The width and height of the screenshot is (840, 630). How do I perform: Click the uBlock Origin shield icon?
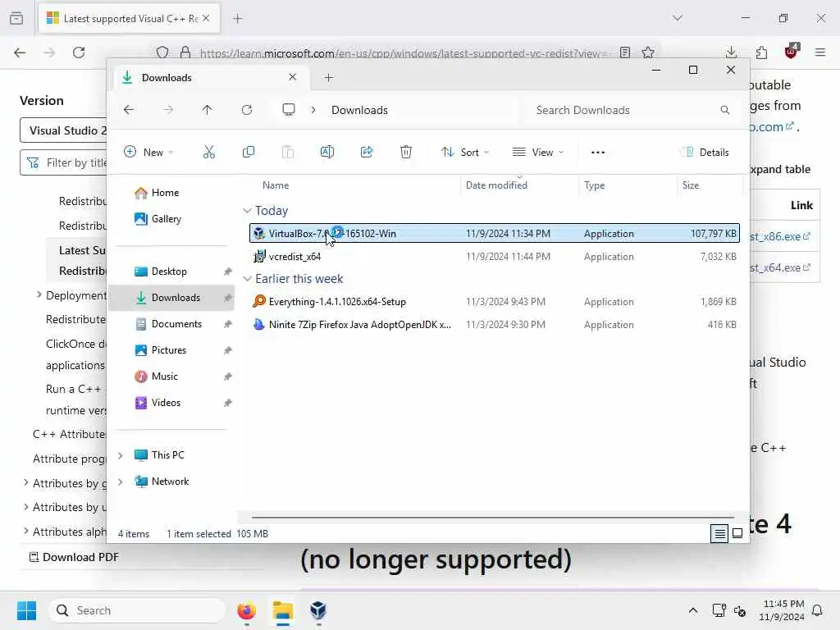(x=792, y=52)
